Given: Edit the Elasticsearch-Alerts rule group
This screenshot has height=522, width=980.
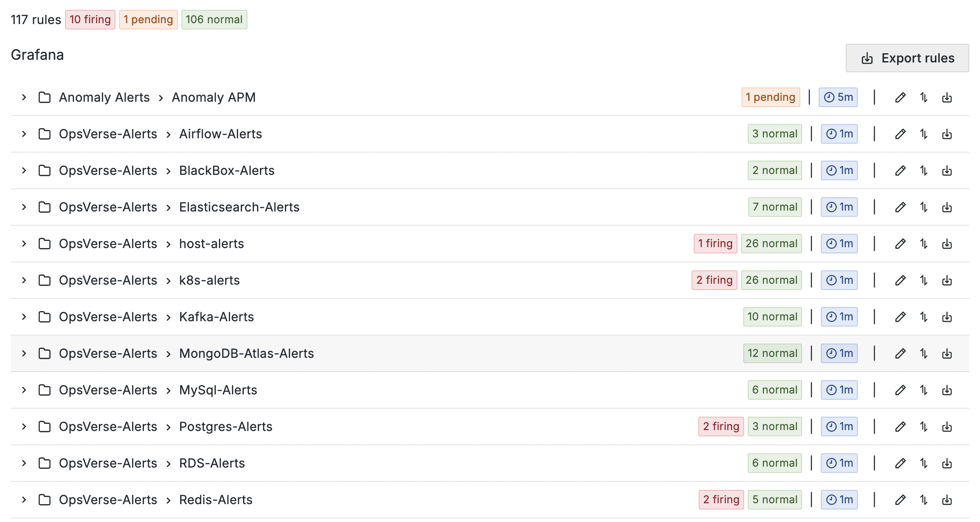Looking at the screenshot, I should pos(900,207).
